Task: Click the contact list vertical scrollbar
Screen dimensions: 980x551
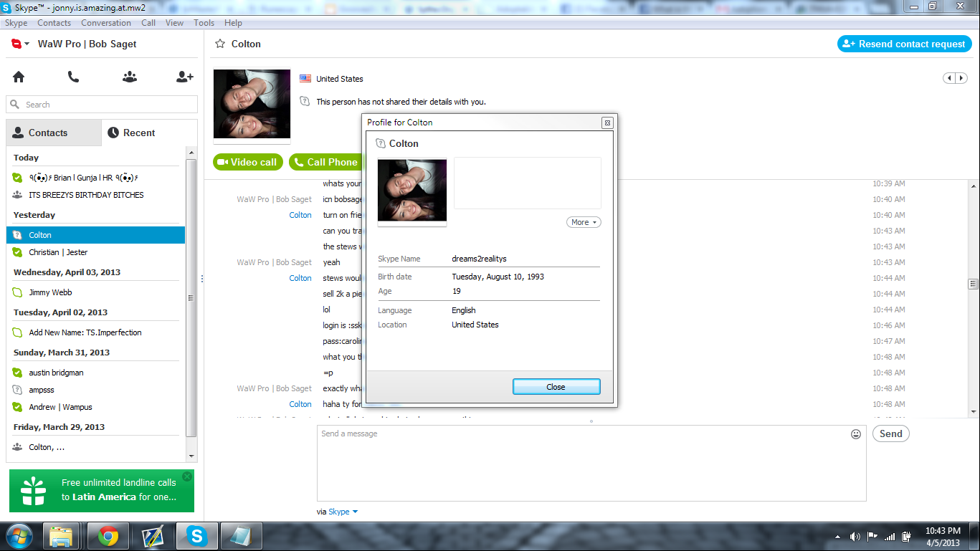Action: [191, 297]
